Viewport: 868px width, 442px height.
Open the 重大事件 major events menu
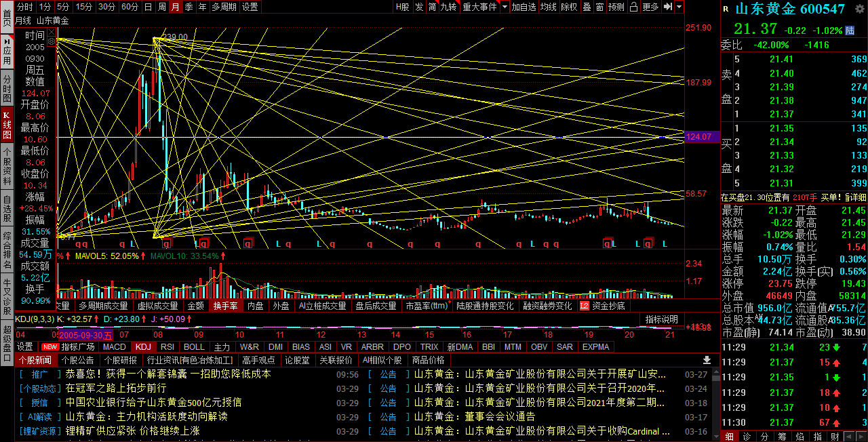(x=479, y=7)
